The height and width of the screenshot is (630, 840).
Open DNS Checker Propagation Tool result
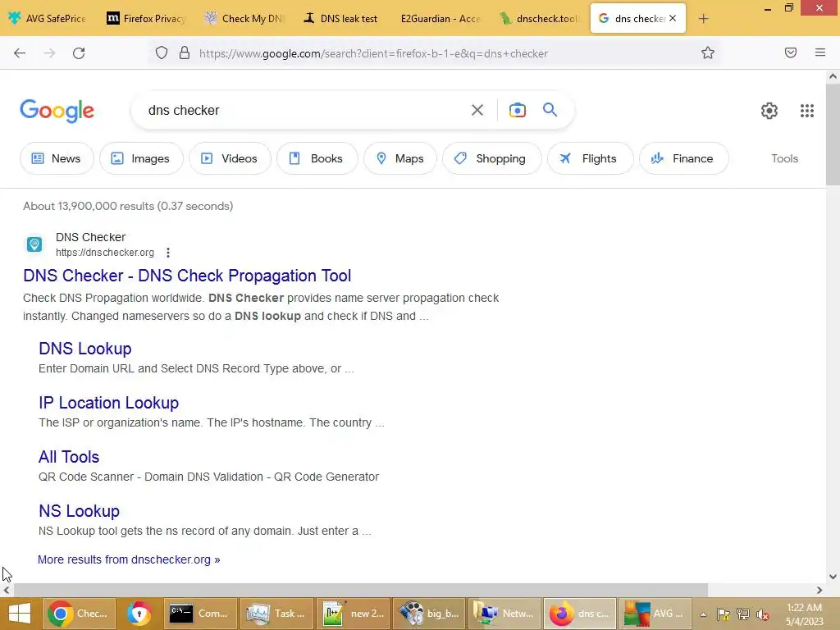[187, 276]
